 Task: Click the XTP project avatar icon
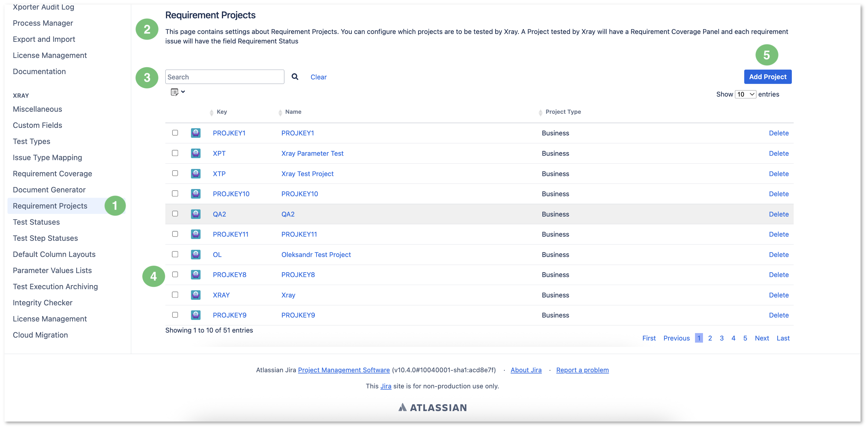click(196, 173)
